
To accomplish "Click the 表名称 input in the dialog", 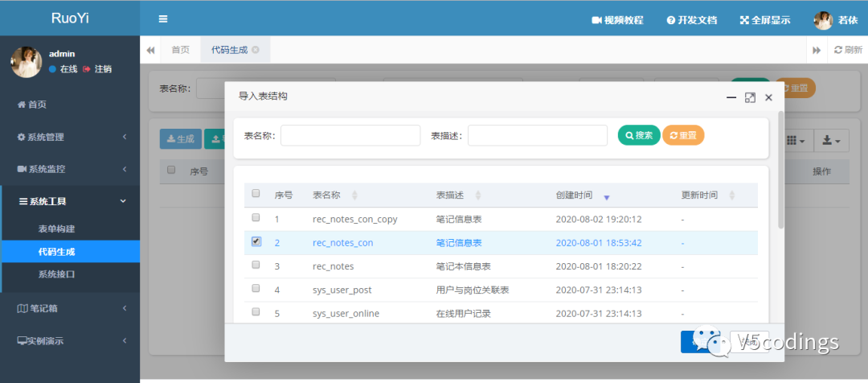I will click(x=350, y=135).
